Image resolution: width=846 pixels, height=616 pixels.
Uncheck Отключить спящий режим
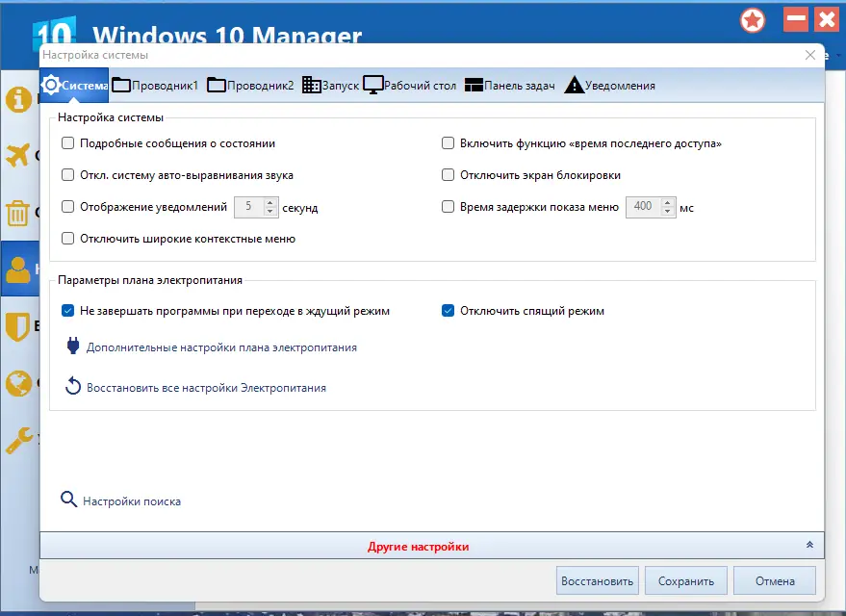point(448,311)
